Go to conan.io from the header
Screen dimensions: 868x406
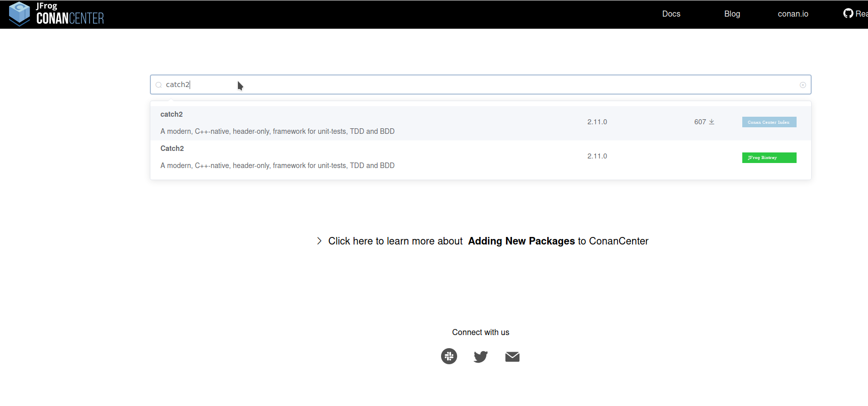tap(793, 14)
